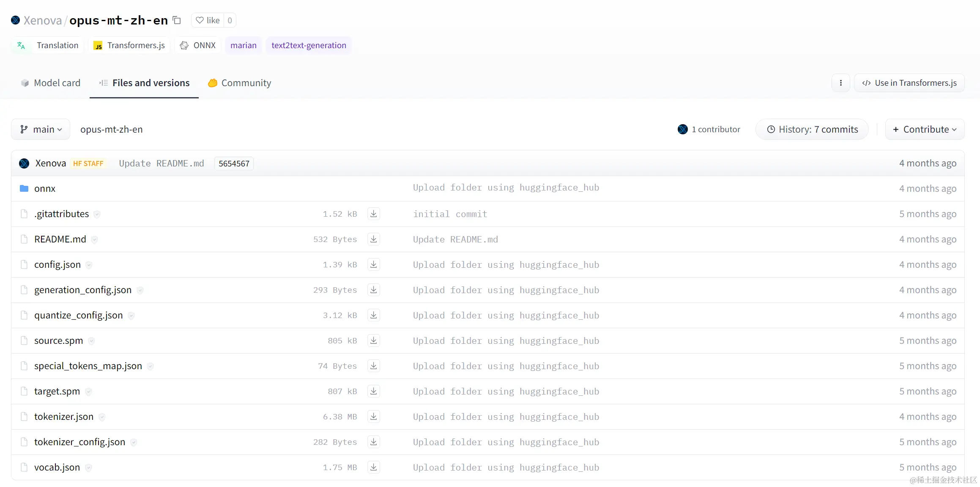Open the marian tag
The image size is (980, 487).
(244, 45)
